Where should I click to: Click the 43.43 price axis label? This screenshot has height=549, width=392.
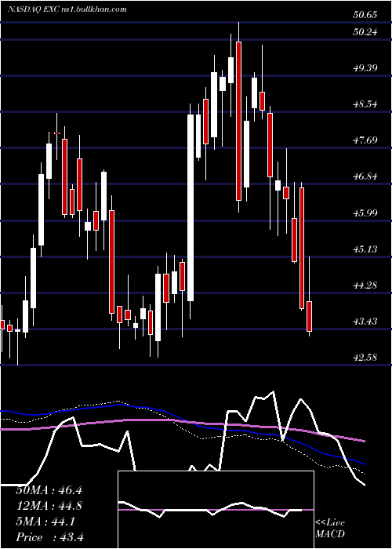pos(365,321)
